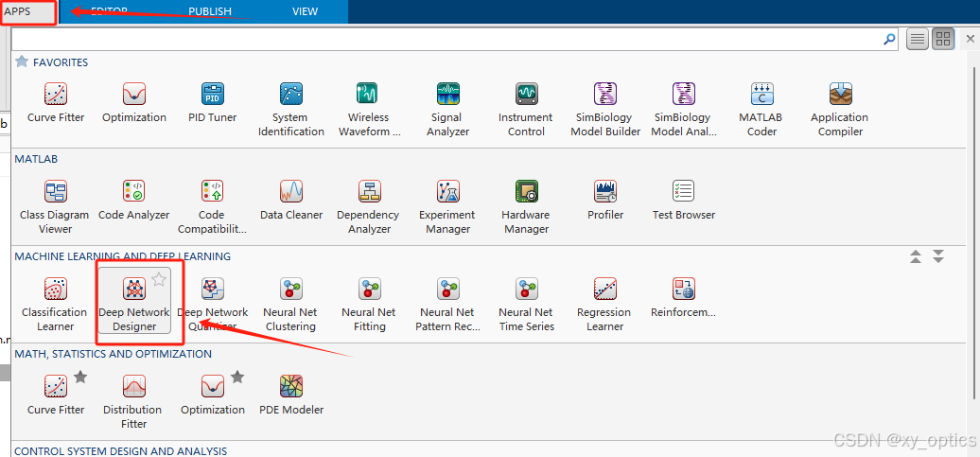The width and height of the screenshot is (980, 457).
Task: Launch the Dependency Analyzer
Action: (369, 207)
